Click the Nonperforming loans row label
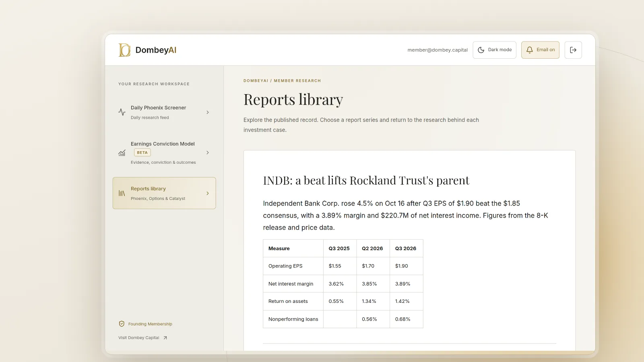 point(293,319)
